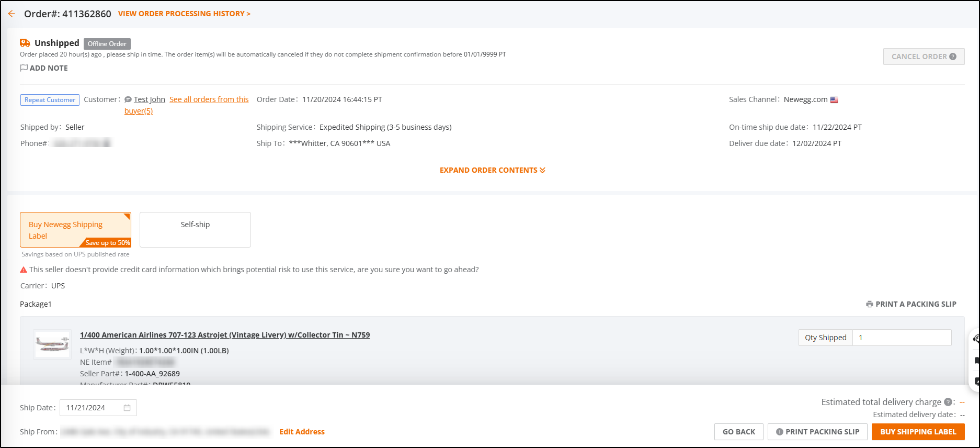Click the chat bubble icon beside Test John
Image resolution: width=980 pixels, height=448 pixels.
pos(128,99)
